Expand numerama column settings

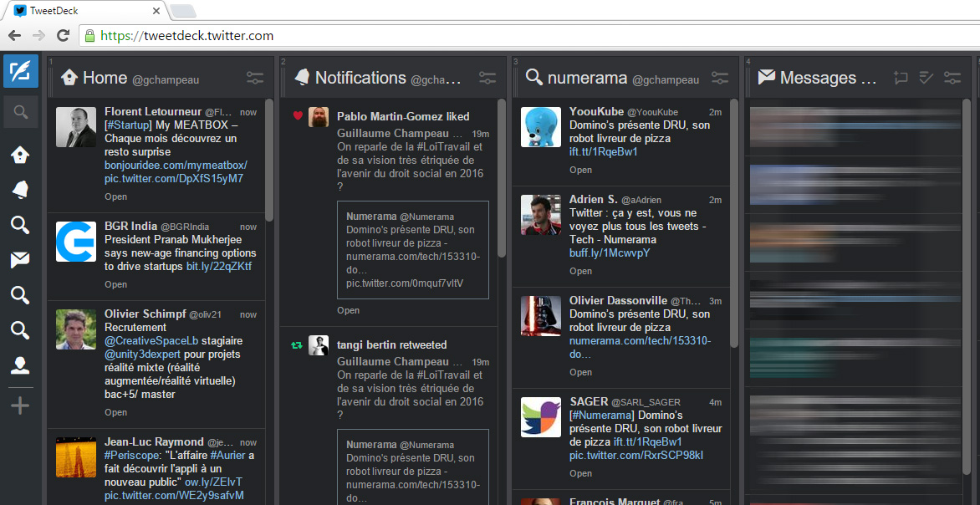[720, 78]
